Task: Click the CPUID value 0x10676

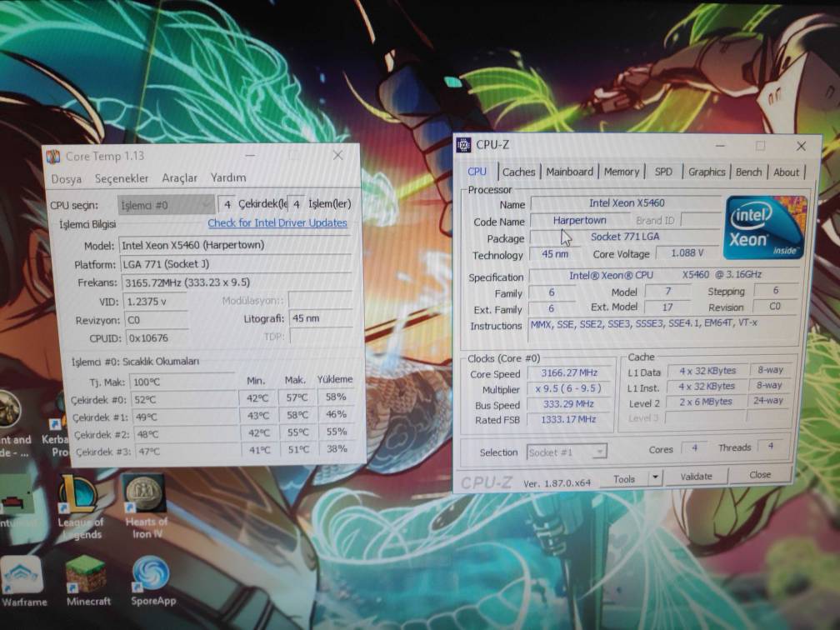Action: 157,338
